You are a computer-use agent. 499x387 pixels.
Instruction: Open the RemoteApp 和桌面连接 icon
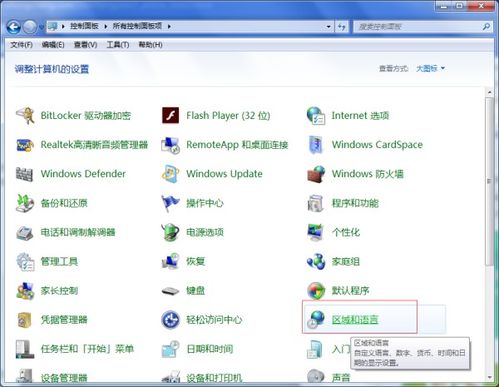click(x=170, y=145)
